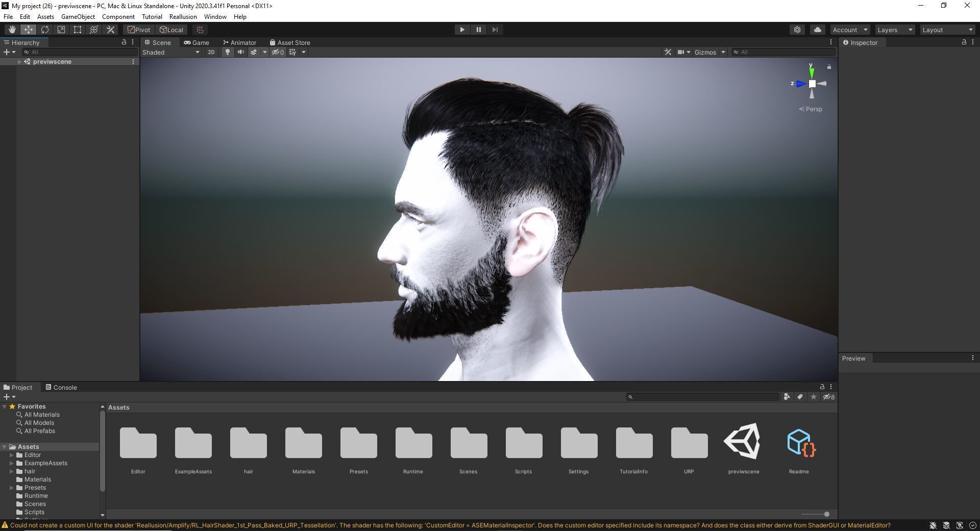980x531 pixels.
Task: Open the Layers dropdown
Action: pyautogui.click(x=895, y=30)
